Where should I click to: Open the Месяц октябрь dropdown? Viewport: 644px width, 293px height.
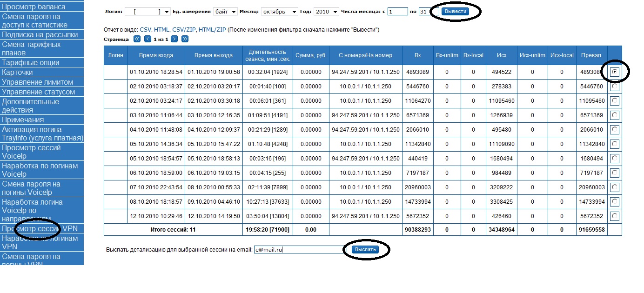click(x=279, y=12)
